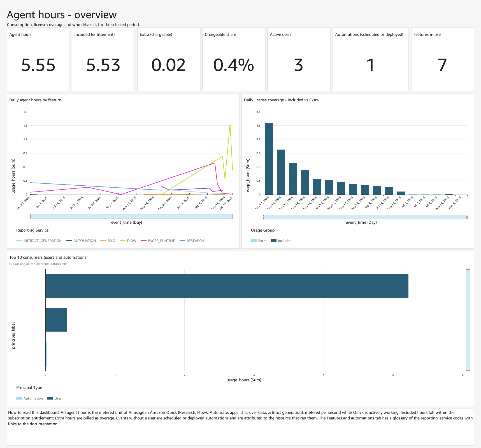The width and height of the screenshot is (481, 448).
Task: Click the bar for Sep 18, 2026 in license coverage
Action: 305,182
